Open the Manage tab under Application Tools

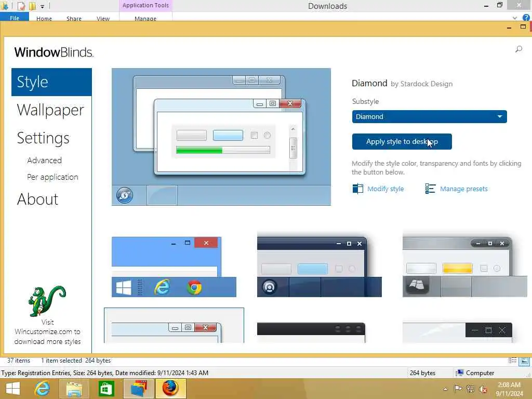[x=145, y=18]
